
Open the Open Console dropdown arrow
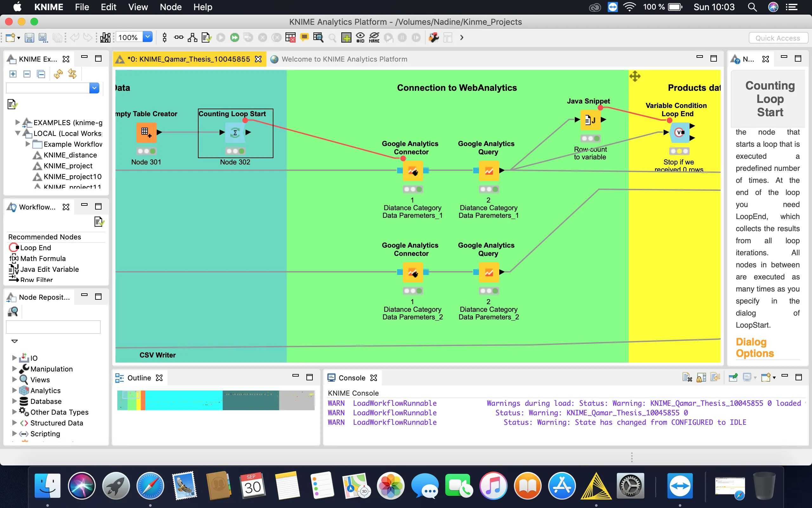click(774, 378)
